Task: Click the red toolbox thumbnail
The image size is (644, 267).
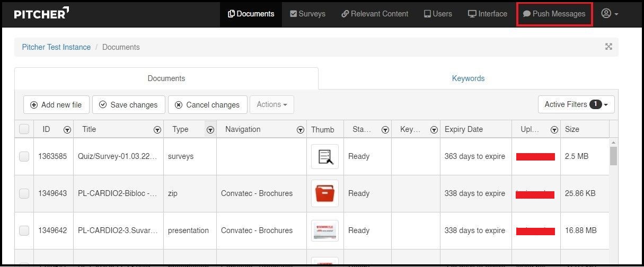Action: (324, 193)
